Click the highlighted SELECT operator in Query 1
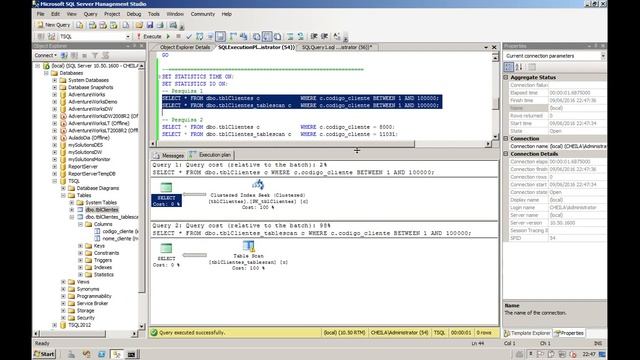 click(x=166, y=195)
